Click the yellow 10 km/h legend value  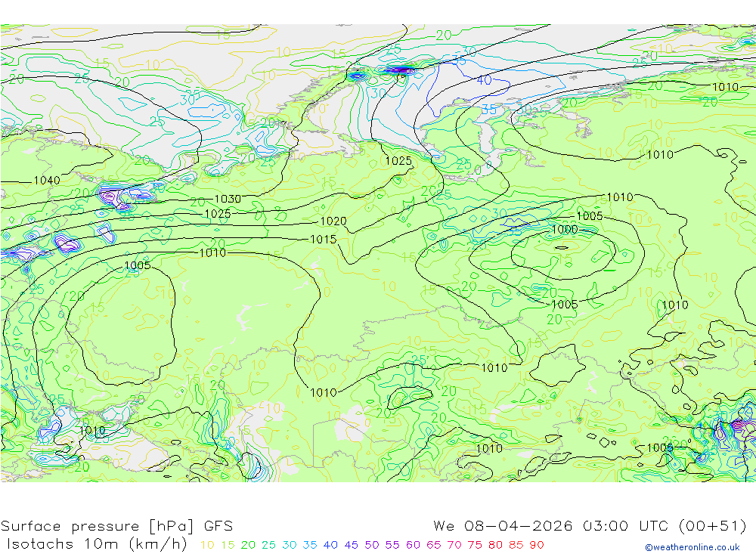[x=207, y=545]
